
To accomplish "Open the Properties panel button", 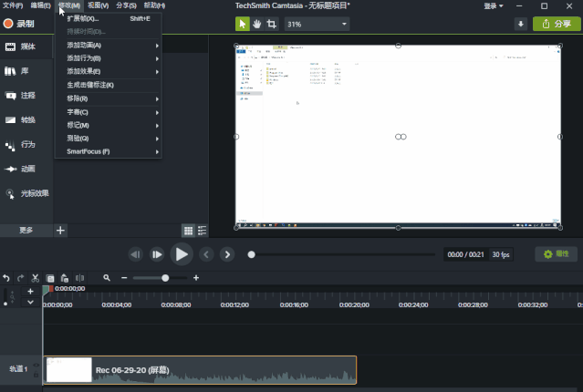I will pyautogui.click(x=557, y=254).
